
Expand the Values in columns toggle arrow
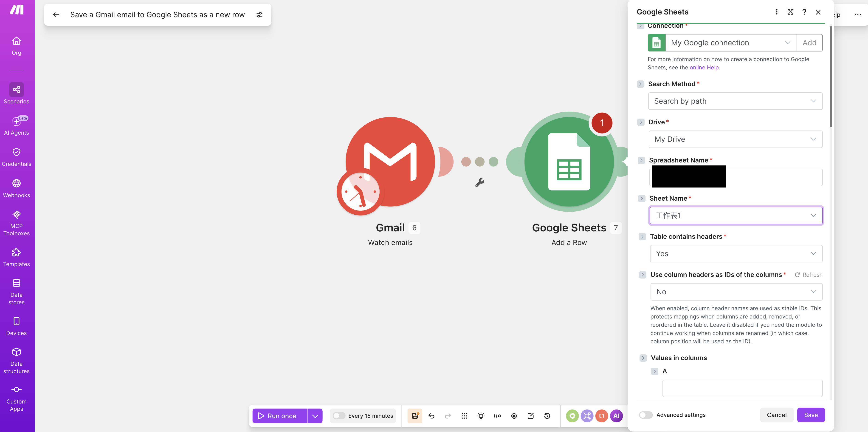643,358
